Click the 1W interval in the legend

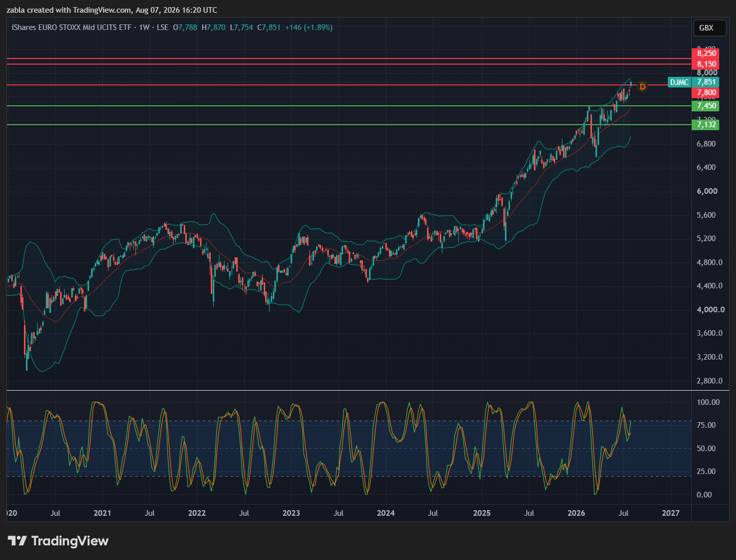pos(144,27)
